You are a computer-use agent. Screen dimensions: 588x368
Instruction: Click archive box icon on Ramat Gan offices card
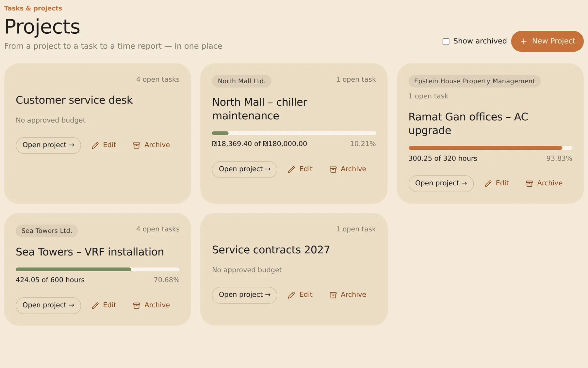530,184
